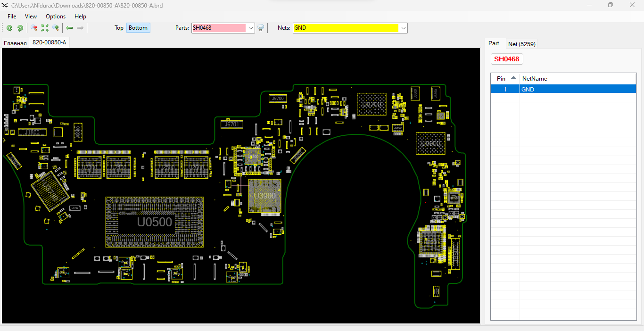Screen dimensions: 644x331
Task: Click the rotate left icon in toolbar
Action: [9, 28]
